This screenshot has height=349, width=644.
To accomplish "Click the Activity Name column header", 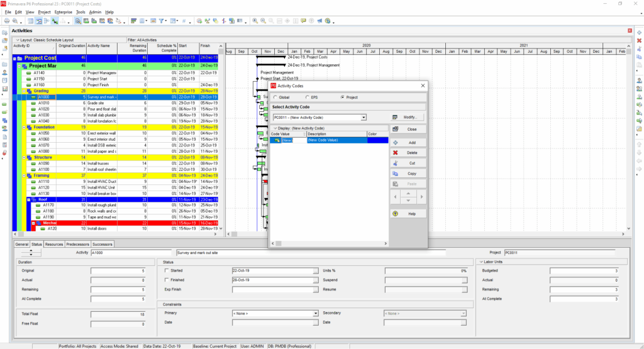I will point(101,48).
